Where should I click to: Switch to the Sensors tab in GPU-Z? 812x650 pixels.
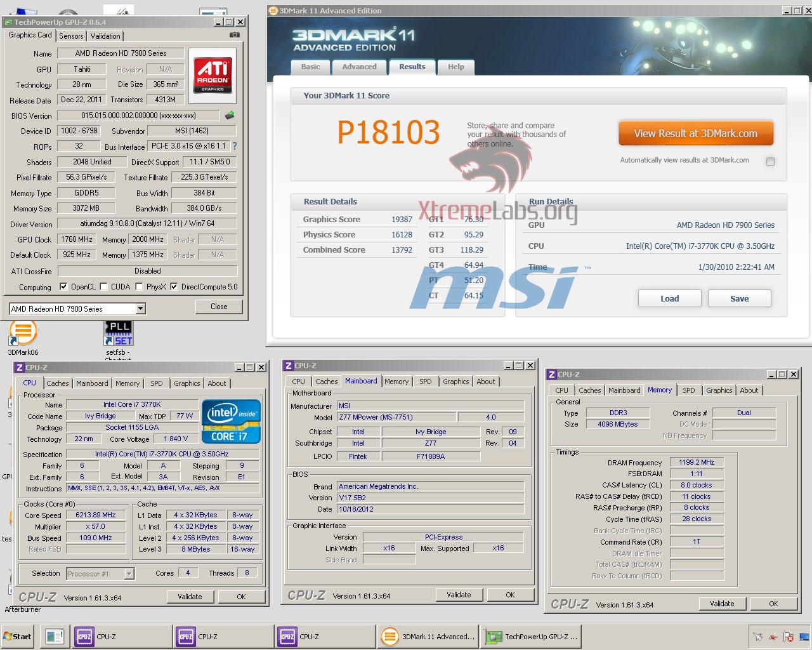tap(71, 36)
